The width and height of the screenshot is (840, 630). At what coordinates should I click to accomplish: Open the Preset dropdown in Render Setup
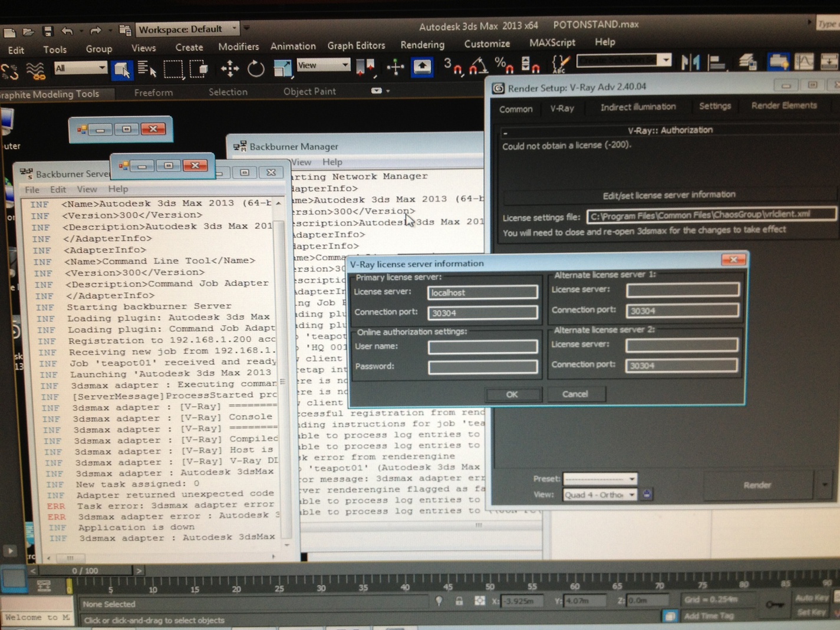click(600, 479)
